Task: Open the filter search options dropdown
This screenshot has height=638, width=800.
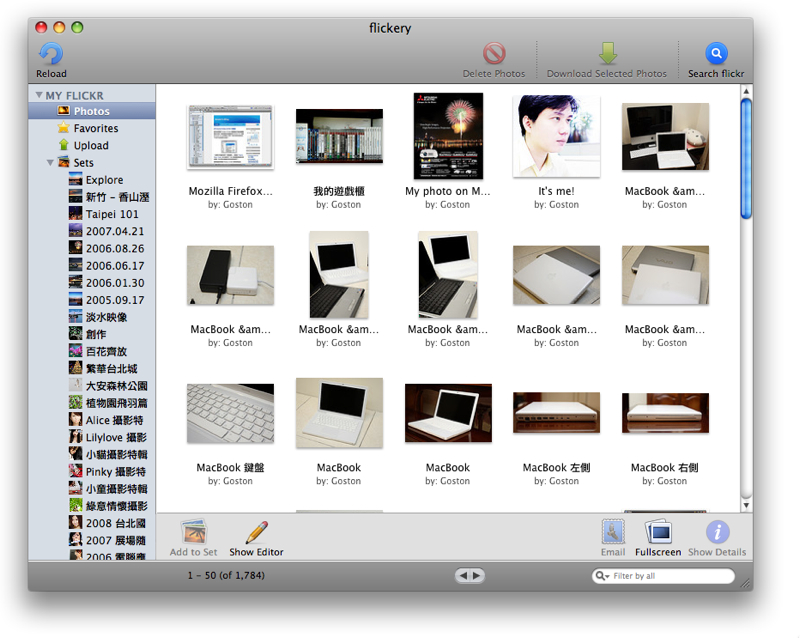Action: tap(603, 576)
